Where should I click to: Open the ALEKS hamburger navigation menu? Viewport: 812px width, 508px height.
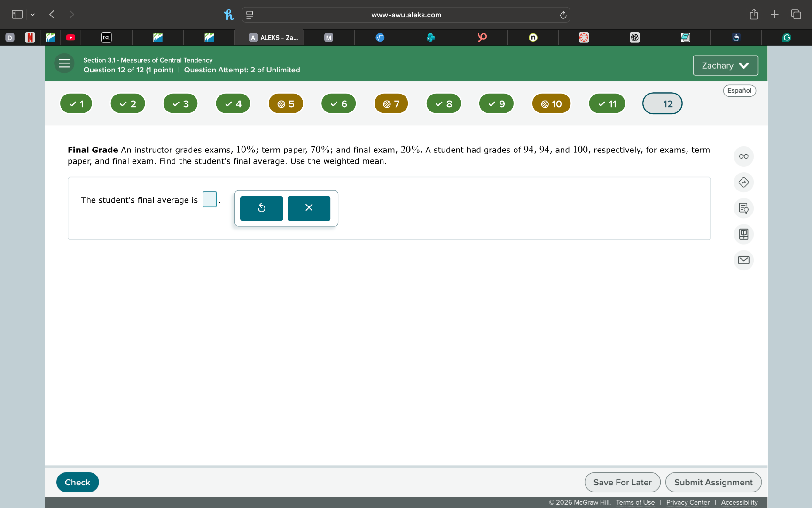[x=64, y=63]
